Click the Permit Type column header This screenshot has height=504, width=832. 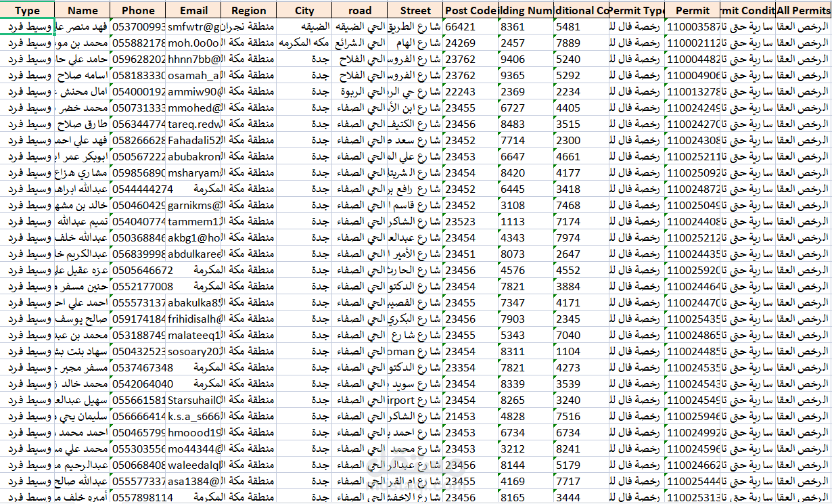[637, 10]
